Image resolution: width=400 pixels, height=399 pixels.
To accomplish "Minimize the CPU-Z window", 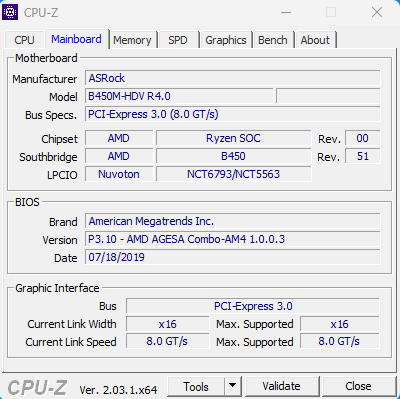I will 286,13.
